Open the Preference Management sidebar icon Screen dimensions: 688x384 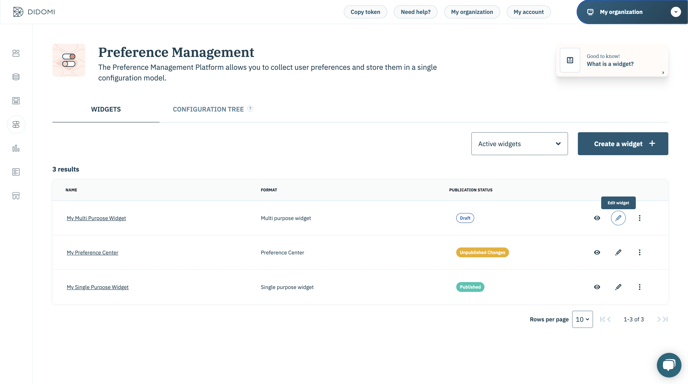pos(16,125)
